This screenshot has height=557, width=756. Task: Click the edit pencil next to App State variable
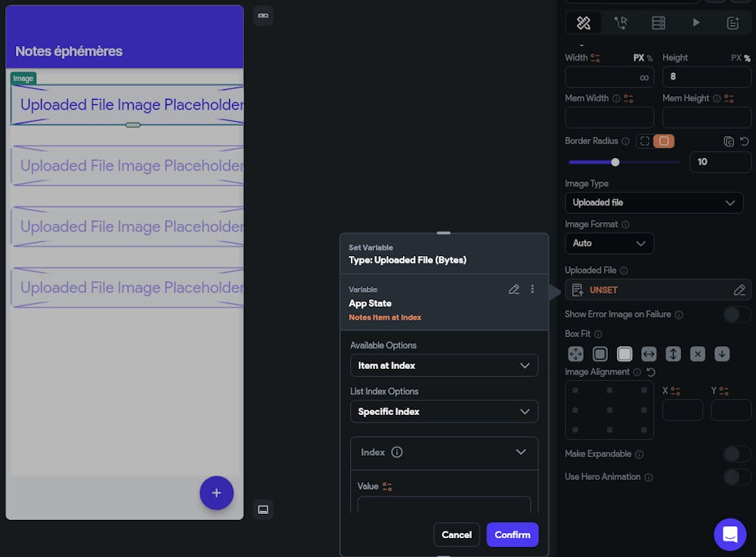click(514, 289)
